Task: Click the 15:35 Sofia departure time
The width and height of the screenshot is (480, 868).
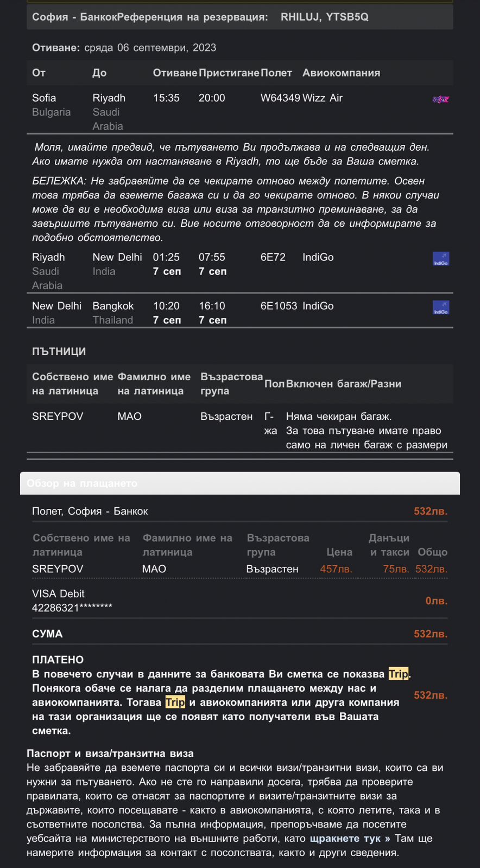Action: 166,98
